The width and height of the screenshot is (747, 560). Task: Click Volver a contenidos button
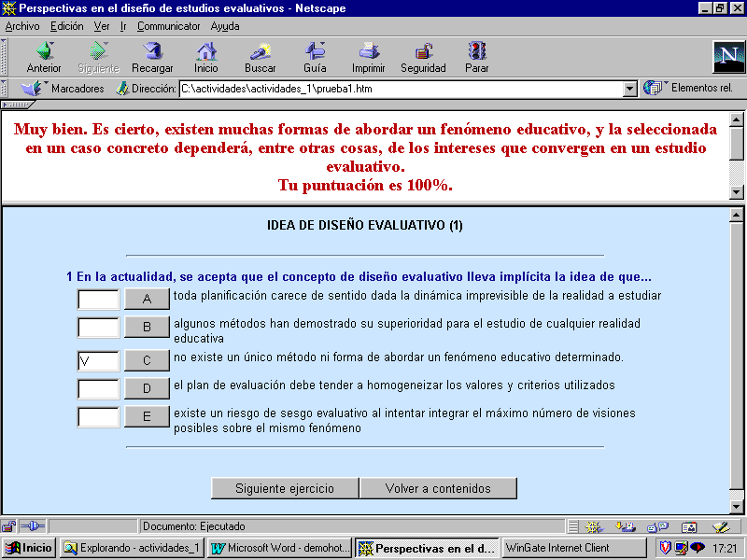438,488
